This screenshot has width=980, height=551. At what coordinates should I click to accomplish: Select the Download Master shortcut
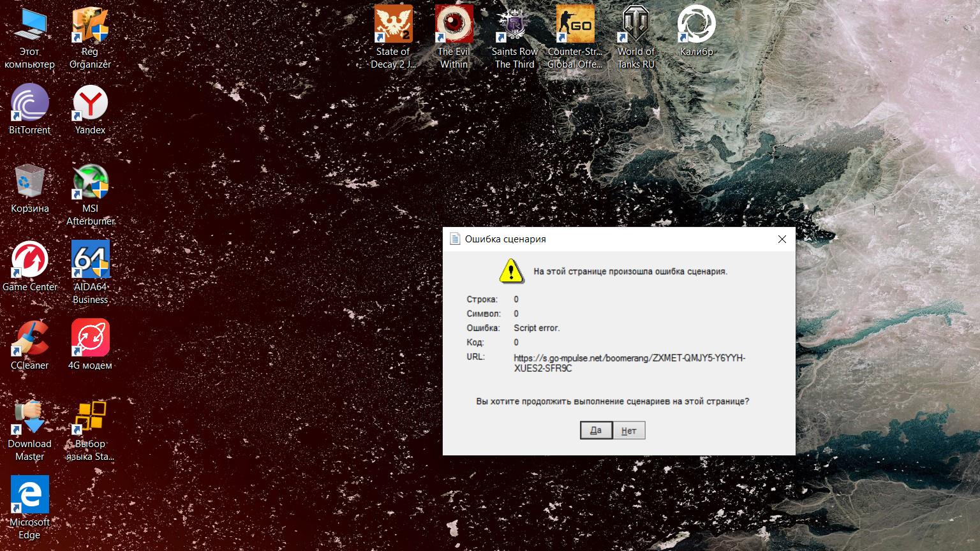(29, 430)
